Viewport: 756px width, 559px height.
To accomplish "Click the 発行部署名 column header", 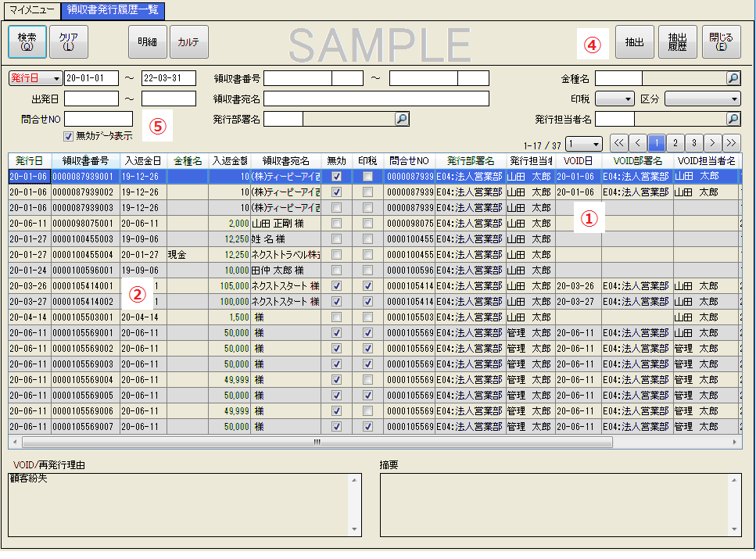I will (471, 161).
